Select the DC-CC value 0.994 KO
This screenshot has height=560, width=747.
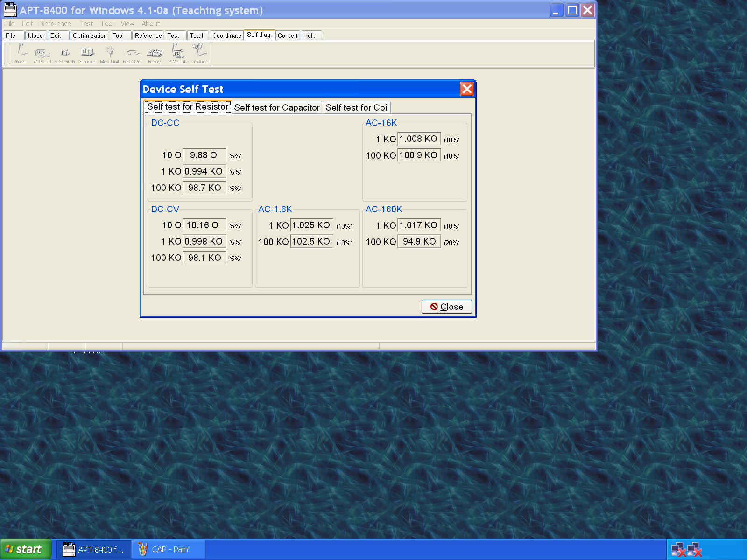pos(204,171)
